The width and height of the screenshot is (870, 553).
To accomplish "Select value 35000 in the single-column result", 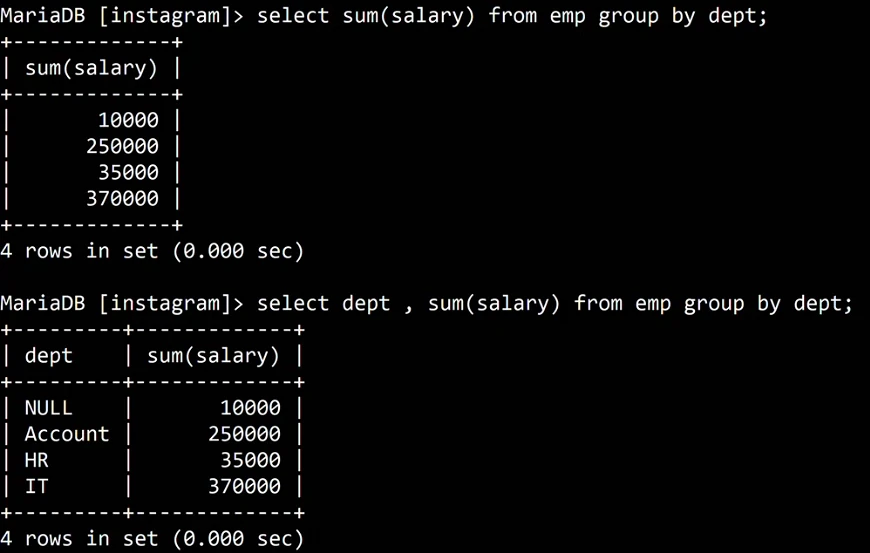I will [x=128, y=172].
